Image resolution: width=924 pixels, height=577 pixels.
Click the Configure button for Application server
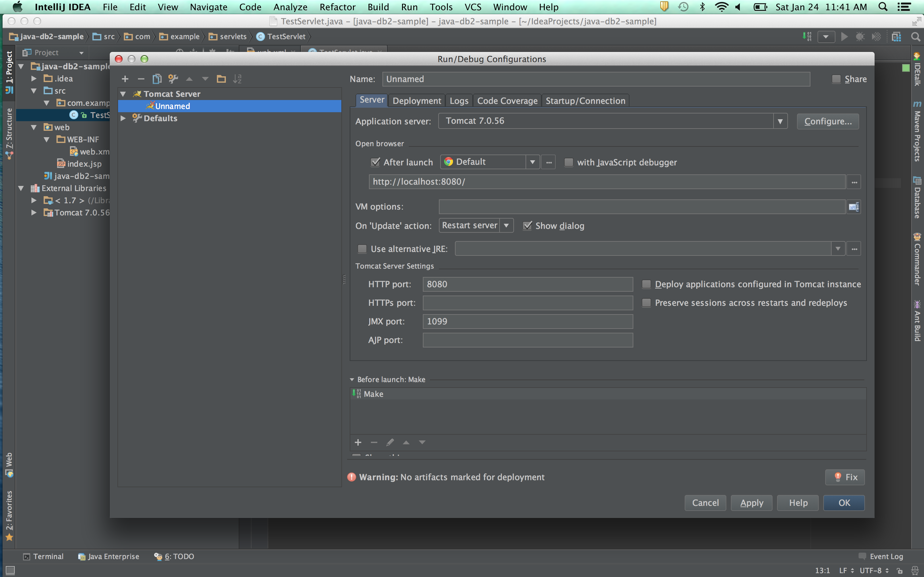pyautogui.click(x=827, y=121)
